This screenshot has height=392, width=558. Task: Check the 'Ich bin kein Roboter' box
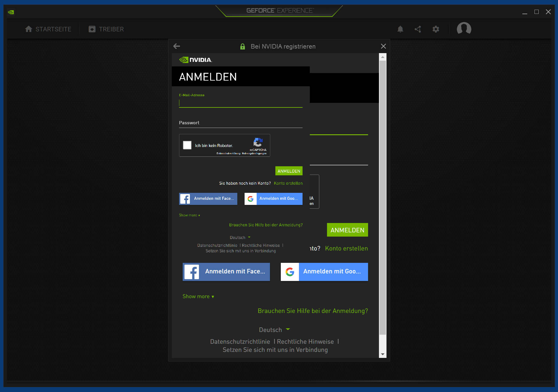[187, 145]
